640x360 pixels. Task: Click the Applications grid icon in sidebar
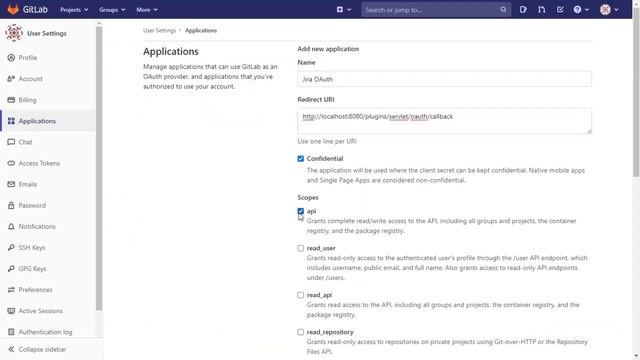tap(11, 121)
